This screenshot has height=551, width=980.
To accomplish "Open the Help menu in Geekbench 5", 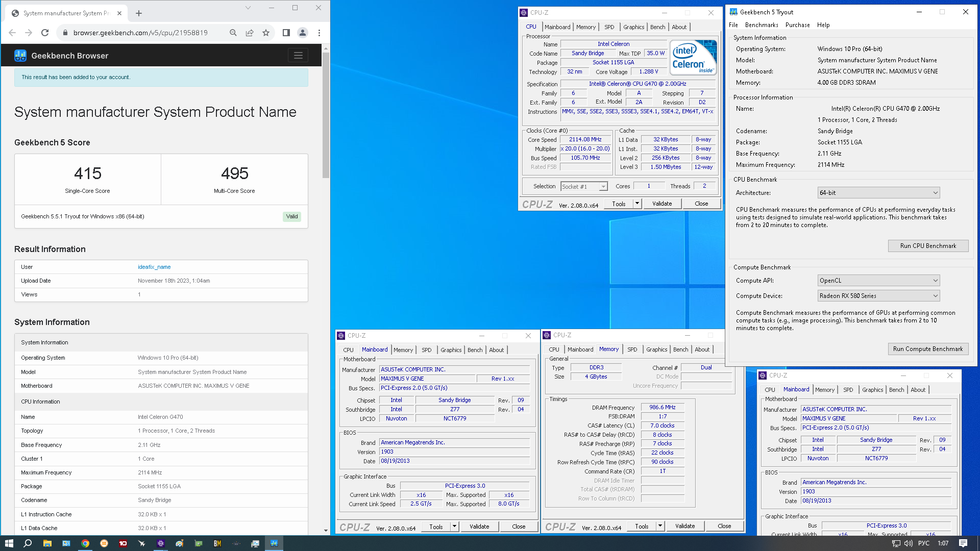I will (x=823, y=25).
